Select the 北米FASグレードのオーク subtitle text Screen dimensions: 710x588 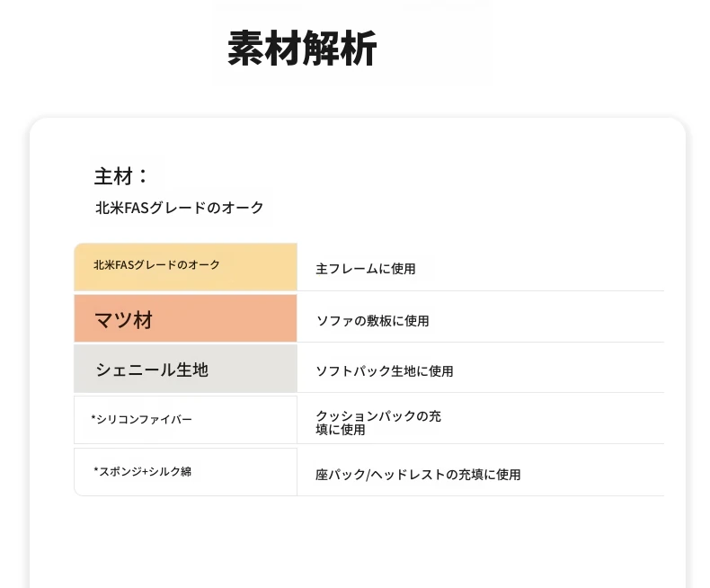(180, 208)
